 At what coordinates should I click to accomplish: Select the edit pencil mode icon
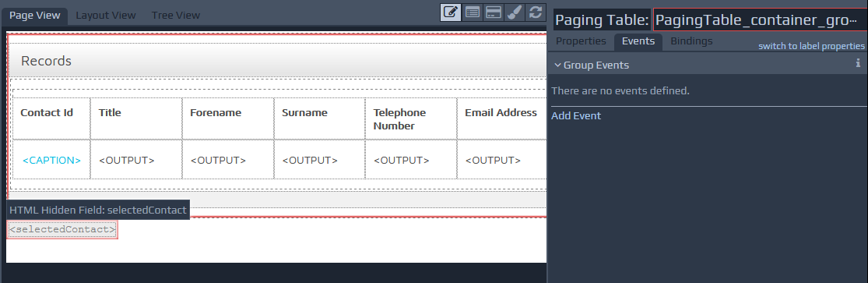tap(452, 12)
